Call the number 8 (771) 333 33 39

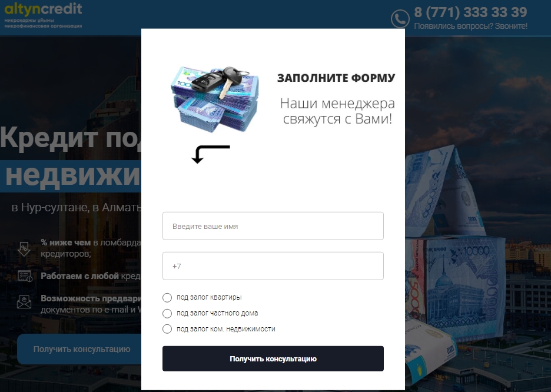(470, 12)
